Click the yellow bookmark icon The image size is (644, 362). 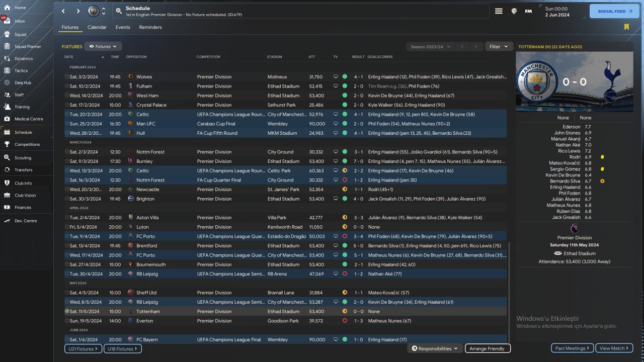tap(626, 27)
